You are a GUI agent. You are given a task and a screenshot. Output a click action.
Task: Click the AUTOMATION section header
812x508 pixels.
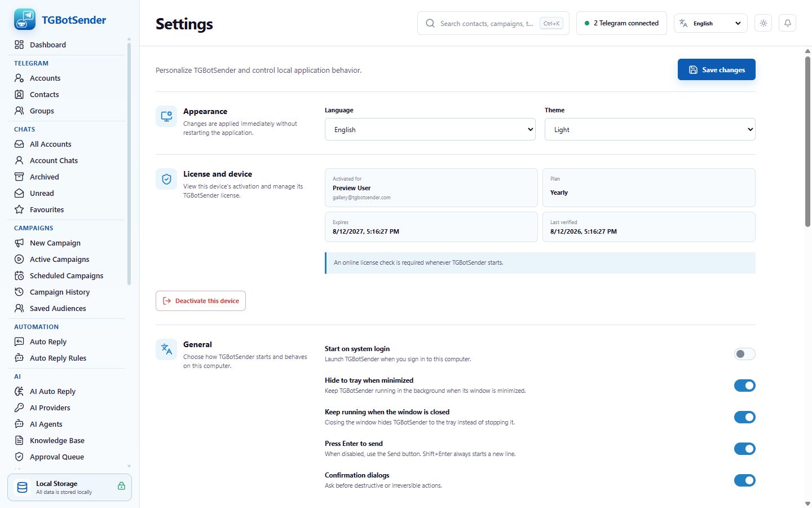coord(37,327)
